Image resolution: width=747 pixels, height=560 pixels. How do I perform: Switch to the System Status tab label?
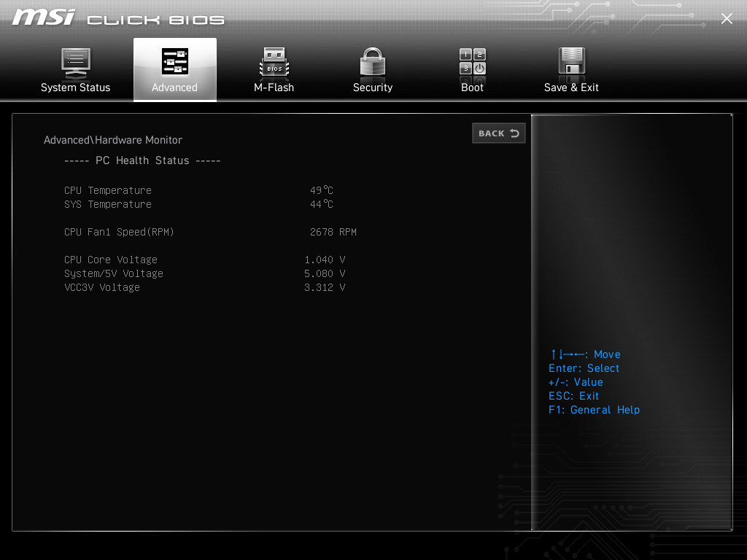tap(75, 87)
